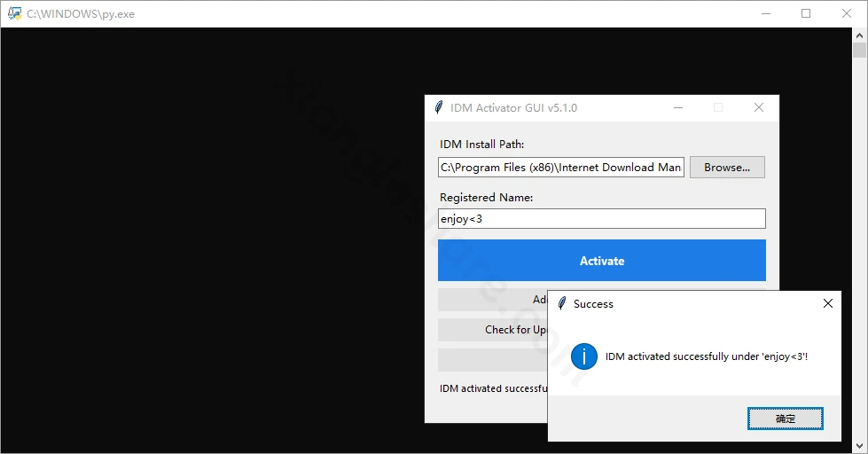Minimize the IDM Activator GUI window

click(x=678, y=107)
